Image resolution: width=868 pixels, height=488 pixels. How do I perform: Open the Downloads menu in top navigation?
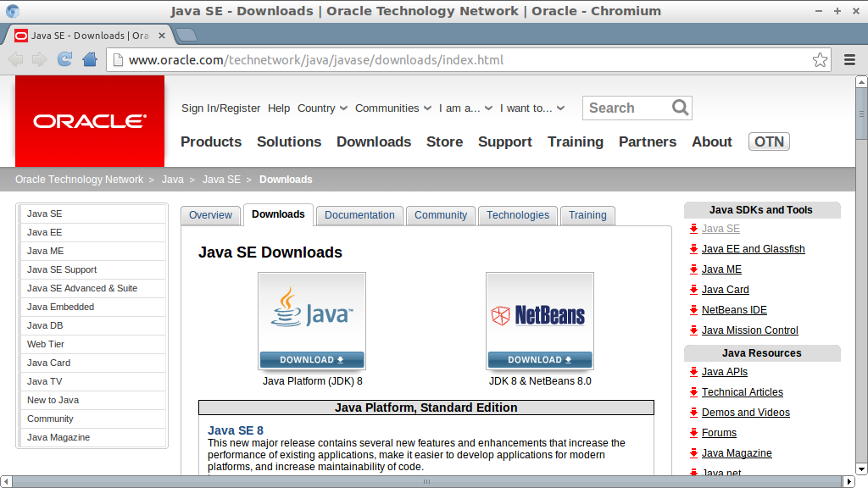[x=374, y=141]
